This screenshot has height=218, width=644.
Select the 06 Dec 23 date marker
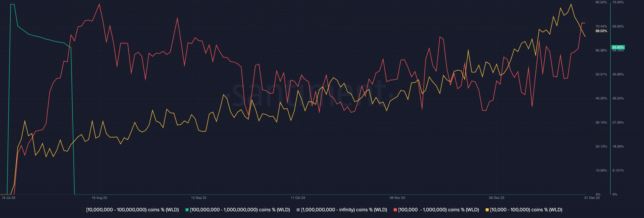[x=497, y=198]
